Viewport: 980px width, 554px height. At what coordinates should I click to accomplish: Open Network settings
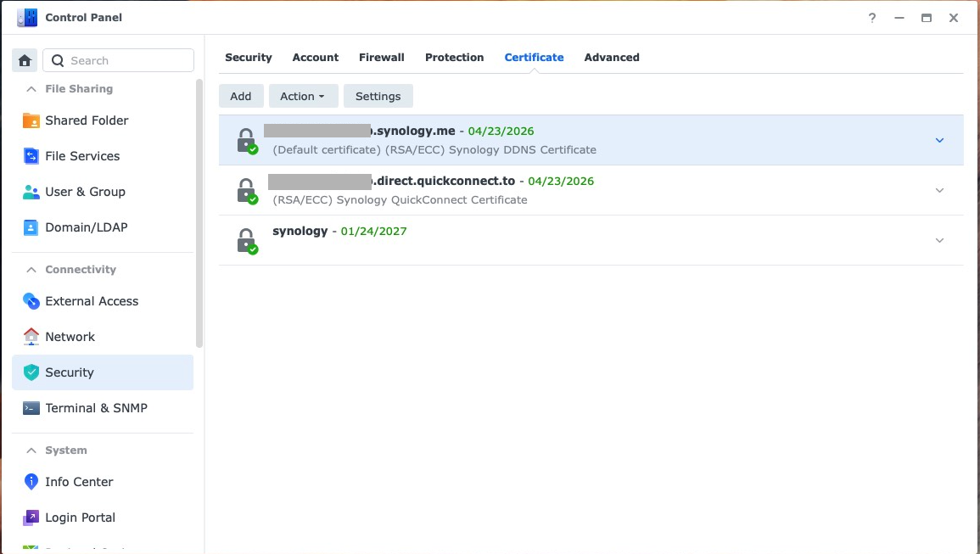(70, 337)
